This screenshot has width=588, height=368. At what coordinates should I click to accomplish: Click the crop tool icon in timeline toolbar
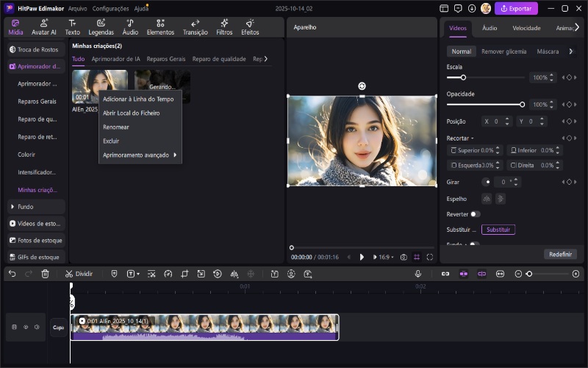pyautogui.click(x=184, y=274)
